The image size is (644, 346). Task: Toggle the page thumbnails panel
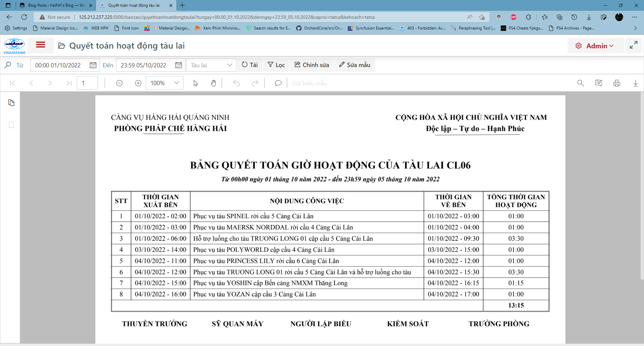click(11, 103)
